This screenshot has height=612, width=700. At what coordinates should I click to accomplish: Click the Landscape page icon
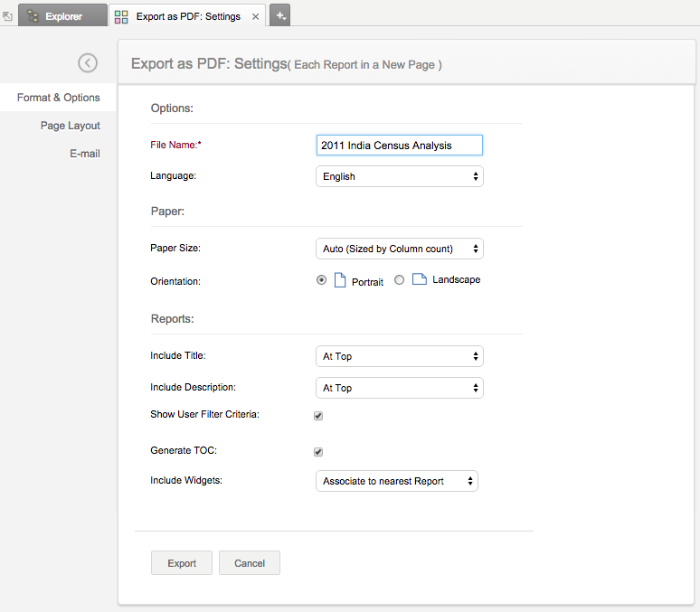420,279
